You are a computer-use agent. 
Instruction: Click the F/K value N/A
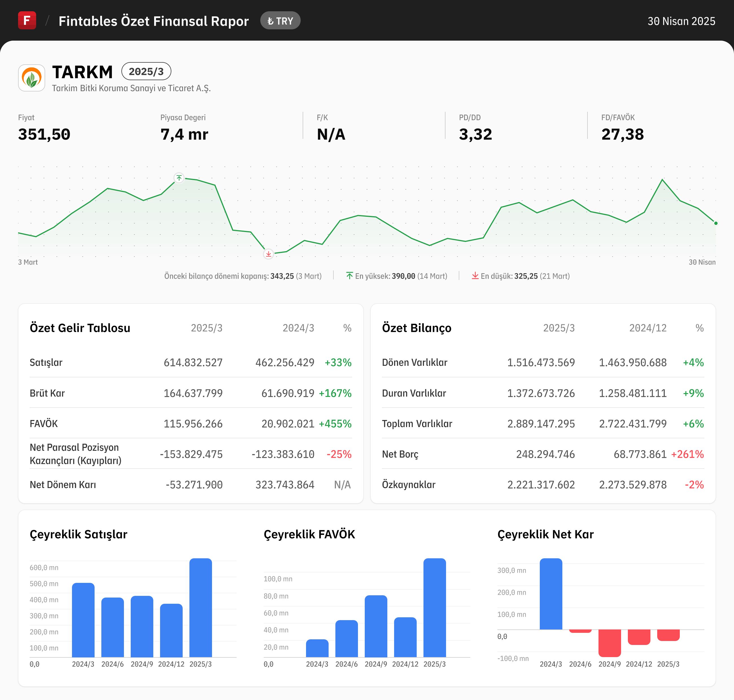(331, 134)
